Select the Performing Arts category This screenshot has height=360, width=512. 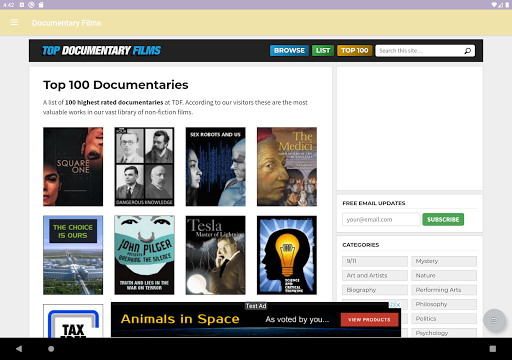(x=444, y=290)
